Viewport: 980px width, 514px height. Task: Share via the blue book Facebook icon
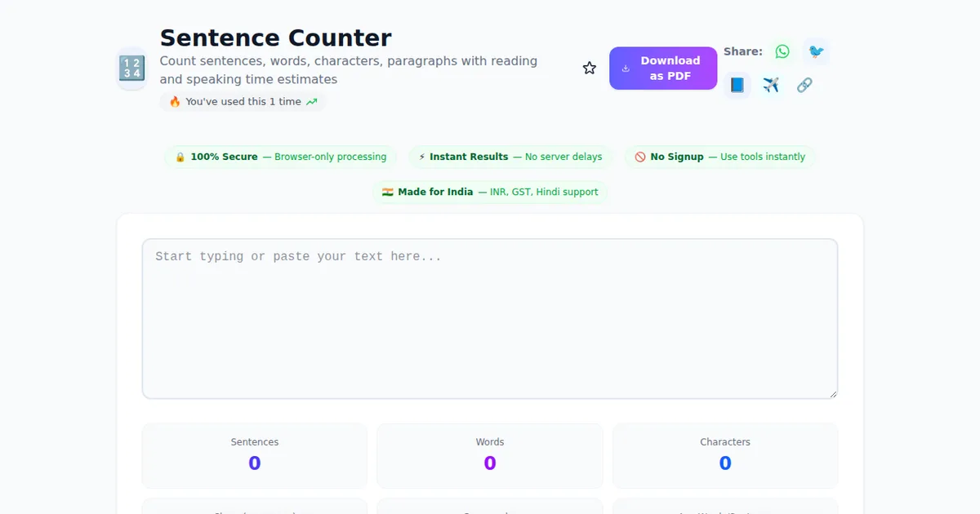pos(737,85)
